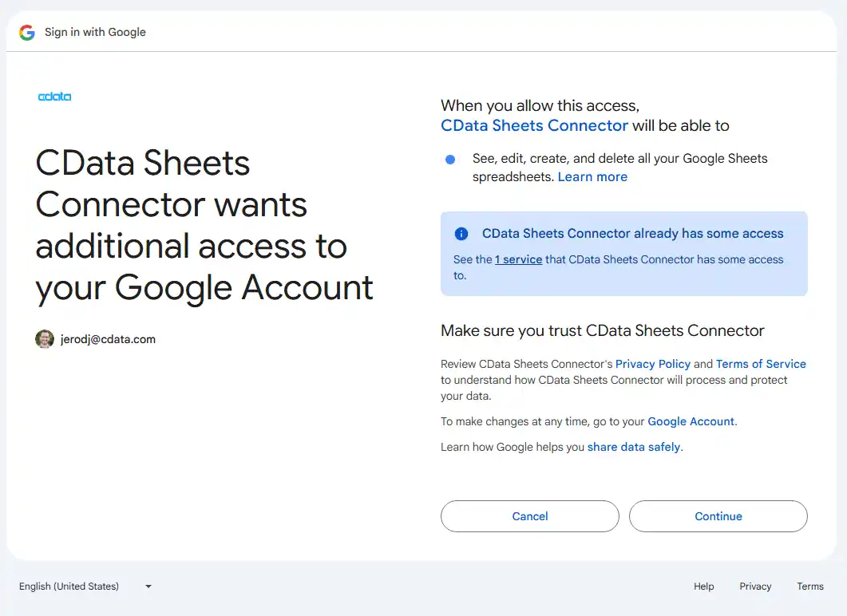Image resolution: width=847 pixels, height=616 pixels.
Task: Open Privacy in the footer
Action: coord(755,586)
